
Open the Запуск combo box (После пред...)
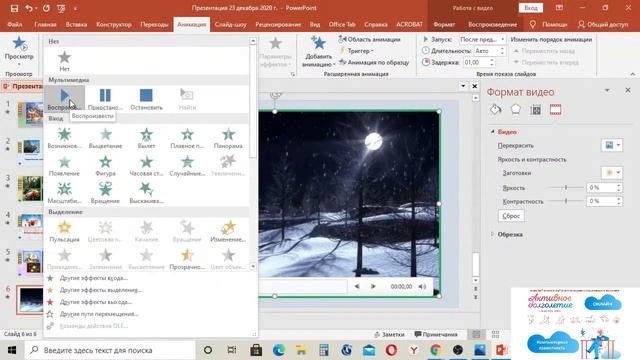pos(482,39)
